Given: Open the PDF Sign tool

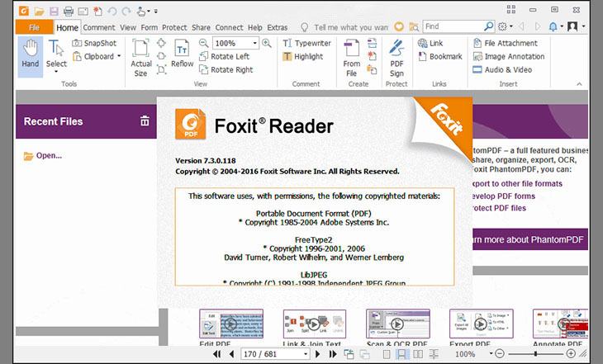Looking at the screenshot, I should click(x=396, y=58).
